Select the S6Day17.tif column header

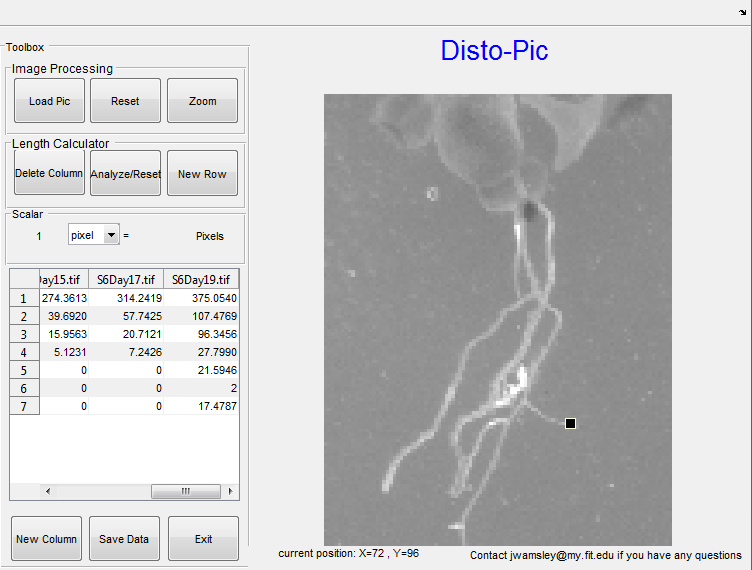(x=126, y=279)
